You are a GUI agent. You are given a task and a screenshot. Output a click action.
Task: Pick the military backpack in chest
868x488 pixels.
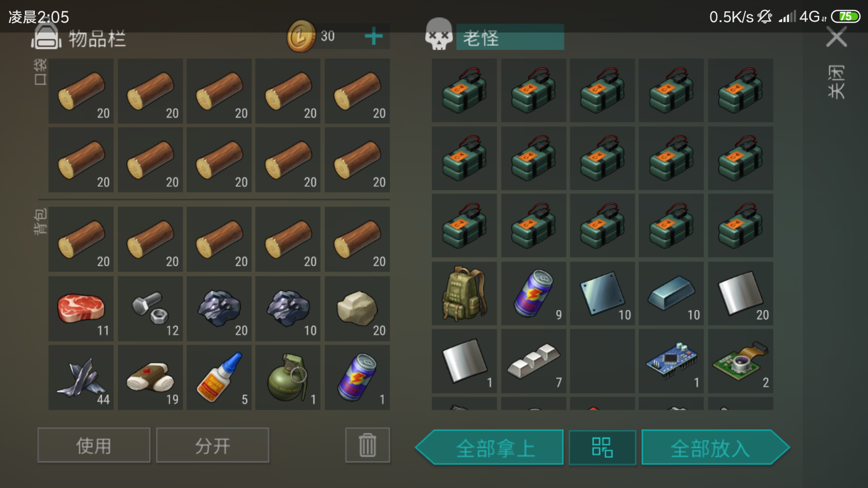464,293
